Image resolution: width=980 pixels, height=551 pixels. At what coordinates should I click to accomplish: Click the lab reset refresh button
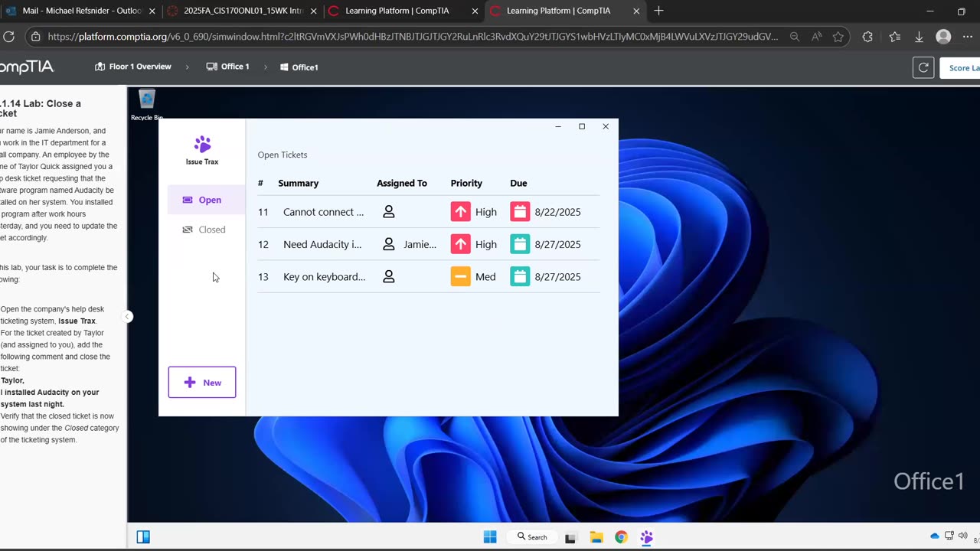[923, 67]
